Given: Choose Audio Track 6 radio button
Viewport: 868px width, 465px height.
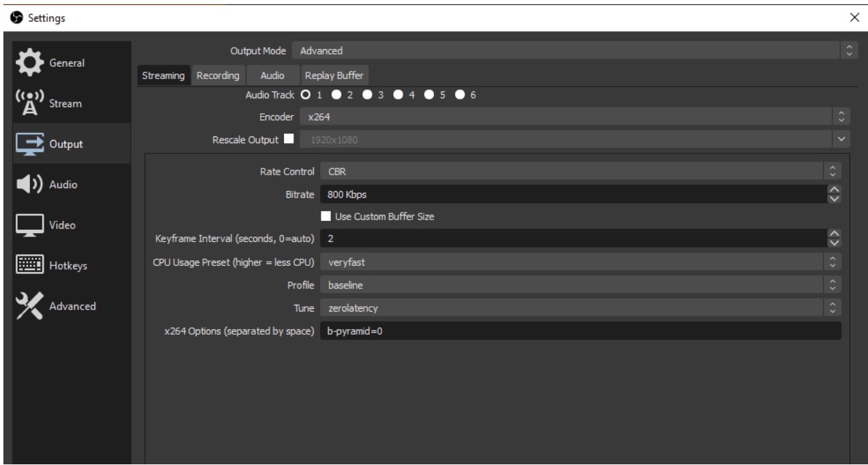Looking at the screenshot, I should [x=460, y=95].
